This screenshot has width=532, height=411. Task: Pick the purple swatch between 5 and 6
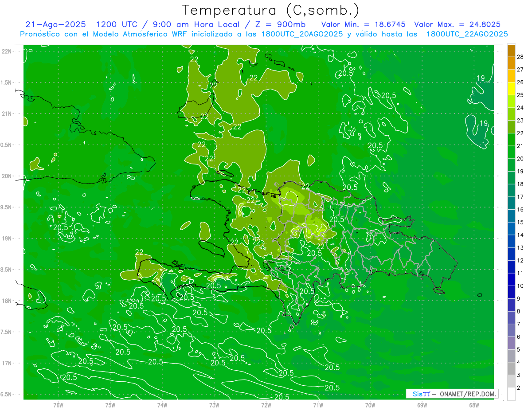511,344
